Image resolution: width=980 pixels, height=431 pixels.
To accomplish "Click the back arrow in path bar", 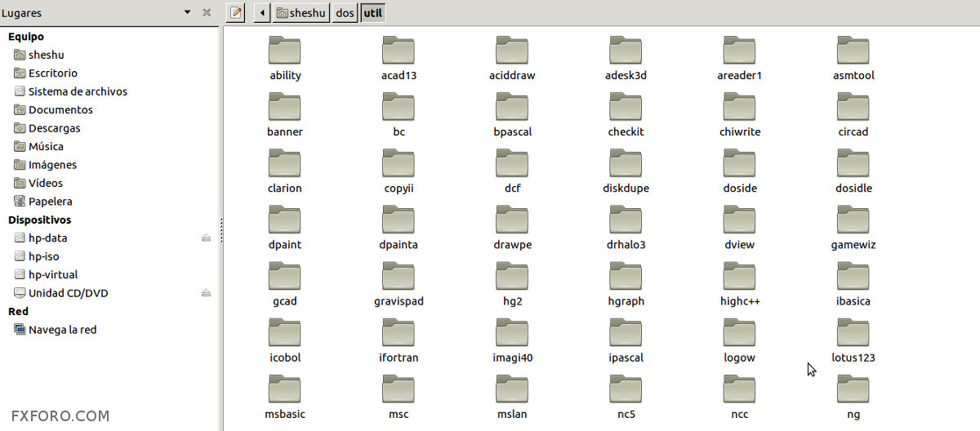I will pos(262,13).
